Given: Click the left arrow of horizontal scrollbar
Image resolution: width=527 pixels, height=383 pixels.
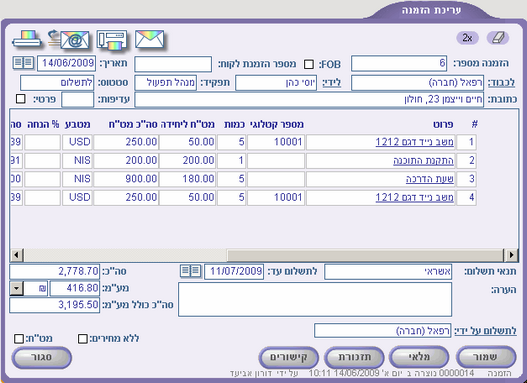Looking at the screenshot, I should (x=16, y=255).
